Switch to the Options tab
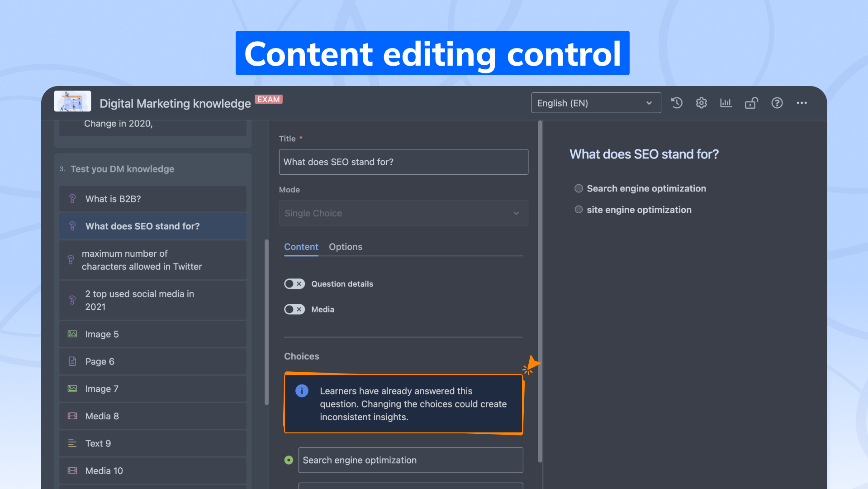868x489 pixels. click(345, 247)
